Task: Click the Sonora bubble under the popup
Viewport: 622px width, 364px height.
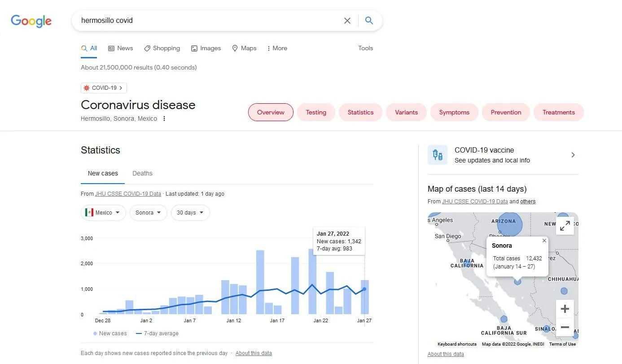Action: 517,281
